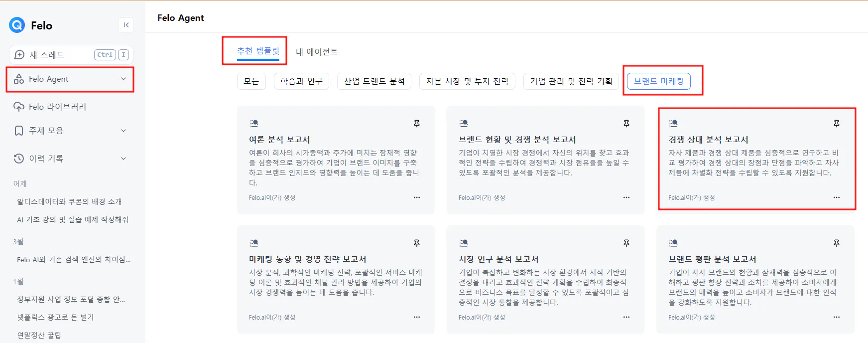This screenshot has height=343, width=868.
Task: Expand the 이력 기록 chevron
Action: click(x=124, y=159)
